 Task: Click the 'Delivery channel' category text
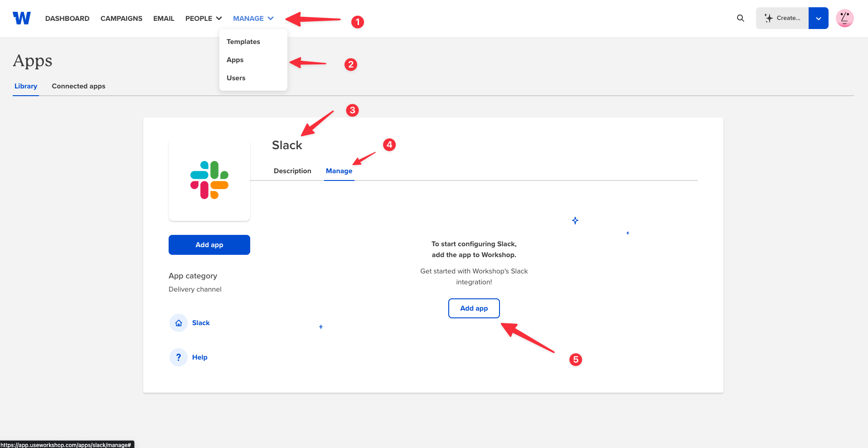pyautogui.click(x=195, y=289)
